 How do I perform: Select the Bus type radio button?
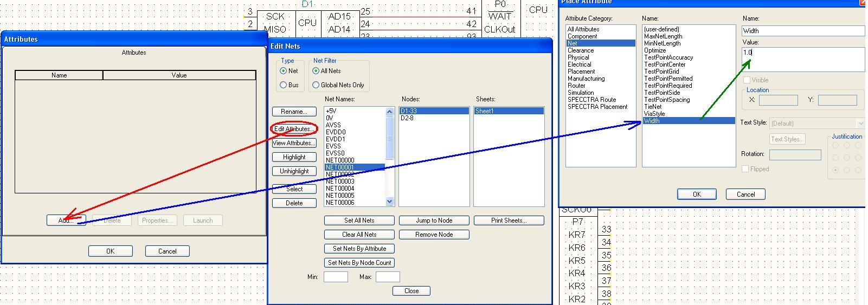pos(283,85)
